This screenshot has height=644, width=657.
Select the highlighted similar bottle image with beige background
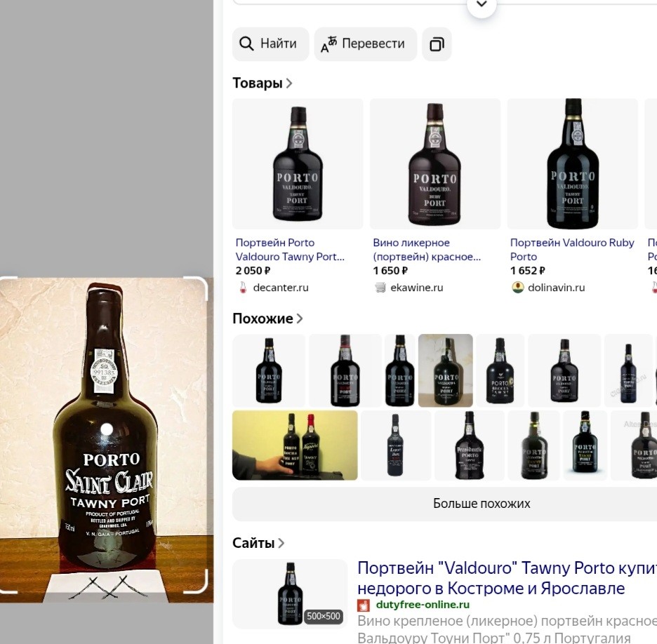(445, 370)
